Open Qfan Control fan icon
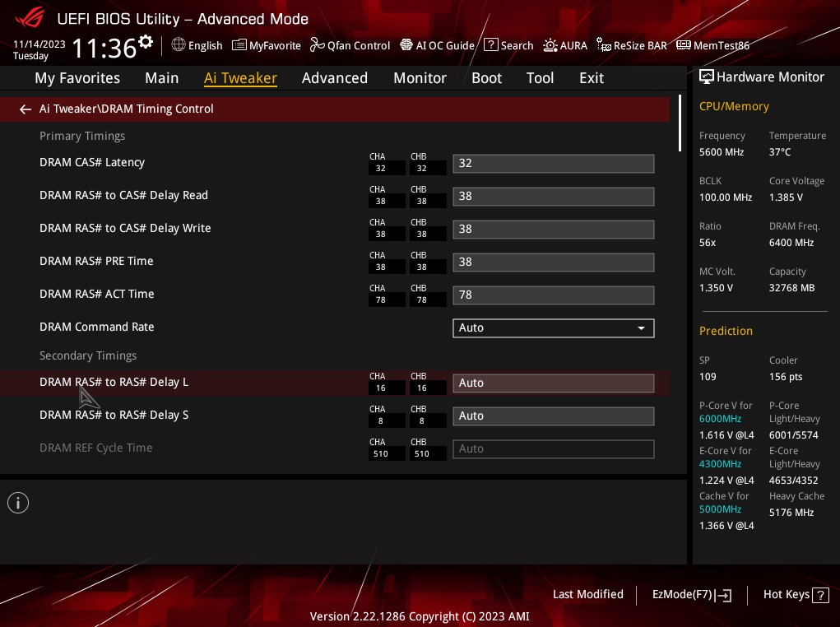 coord(317,45)
